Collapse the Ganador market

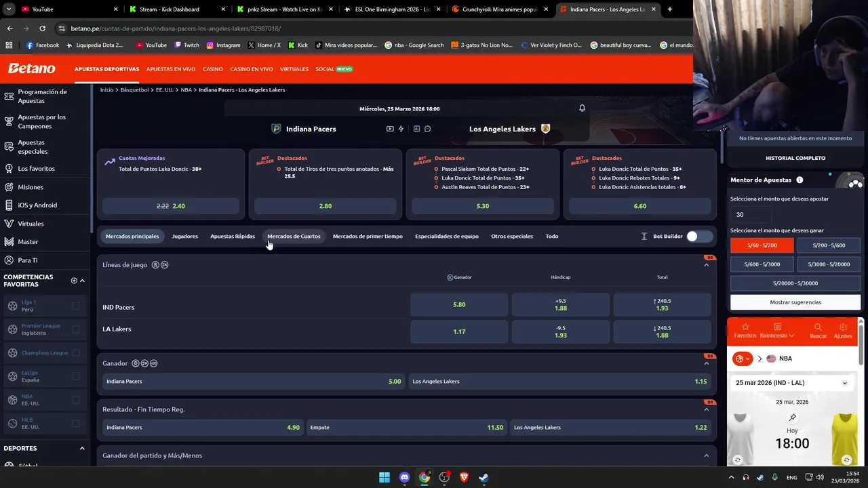[x=706, y=363]
